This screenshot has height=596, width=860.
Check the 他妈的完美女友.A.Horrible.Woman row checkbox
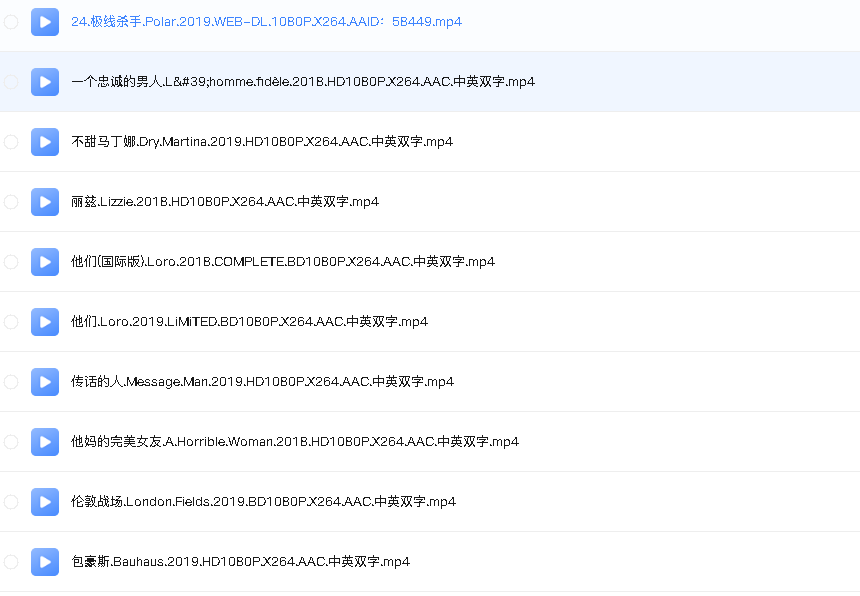11,442
